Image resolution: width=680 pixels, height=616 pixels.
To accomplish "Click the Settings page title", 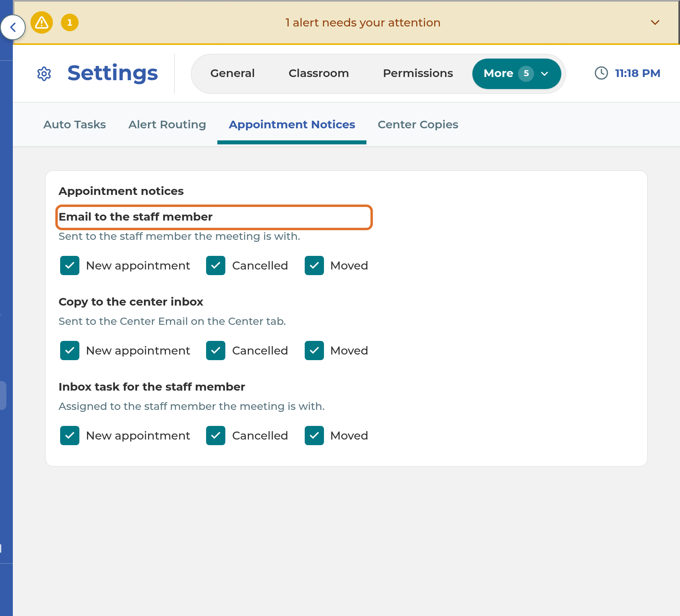I will click(x=113, y=73).
